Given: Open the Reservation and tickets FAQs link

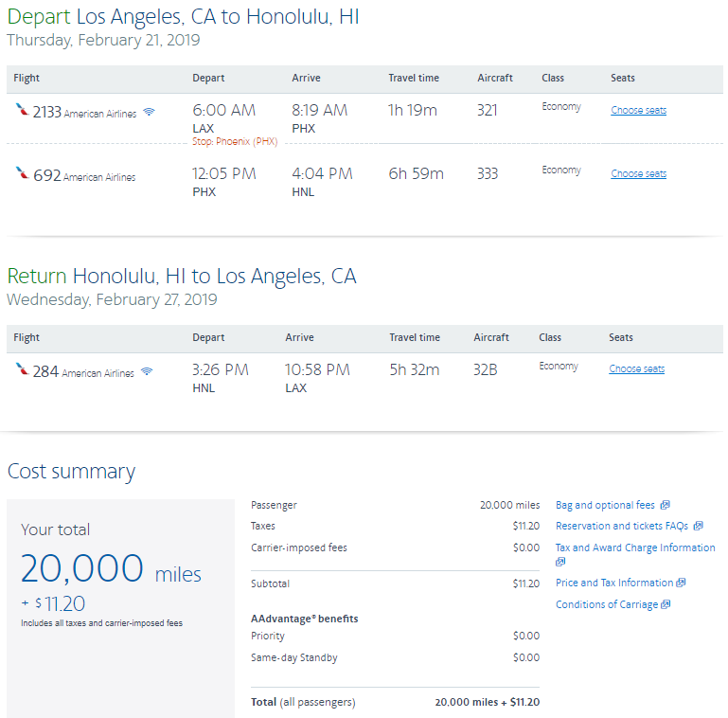Looking at the screenshot, I should [622, 526].
